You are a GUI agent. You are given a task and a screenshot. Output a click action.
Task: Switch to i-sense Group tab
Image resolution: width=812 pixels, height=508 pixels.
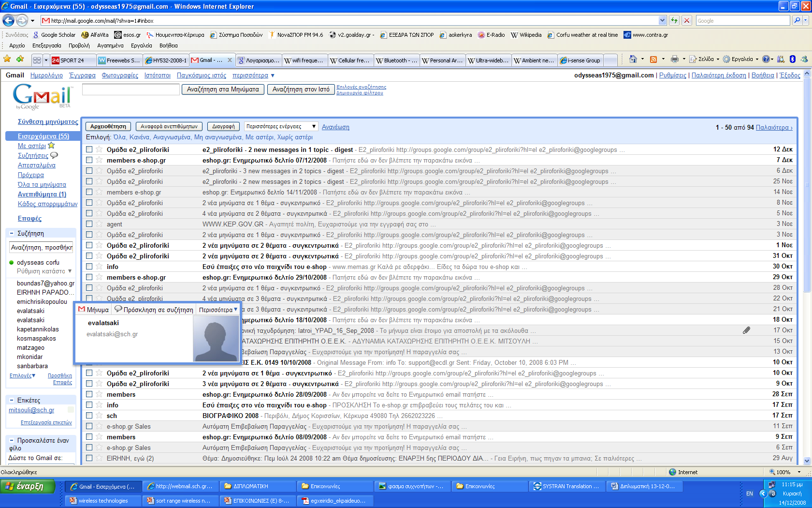click(x=581, y=60)
